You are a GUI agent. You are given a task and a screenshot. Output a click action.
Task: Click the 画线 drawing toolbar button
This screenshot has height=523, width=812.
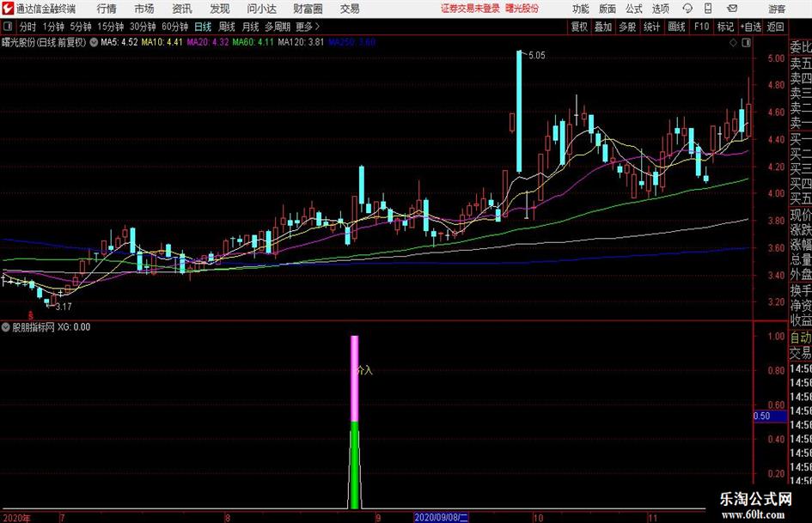pyautogui.click(x=676, y=27)
